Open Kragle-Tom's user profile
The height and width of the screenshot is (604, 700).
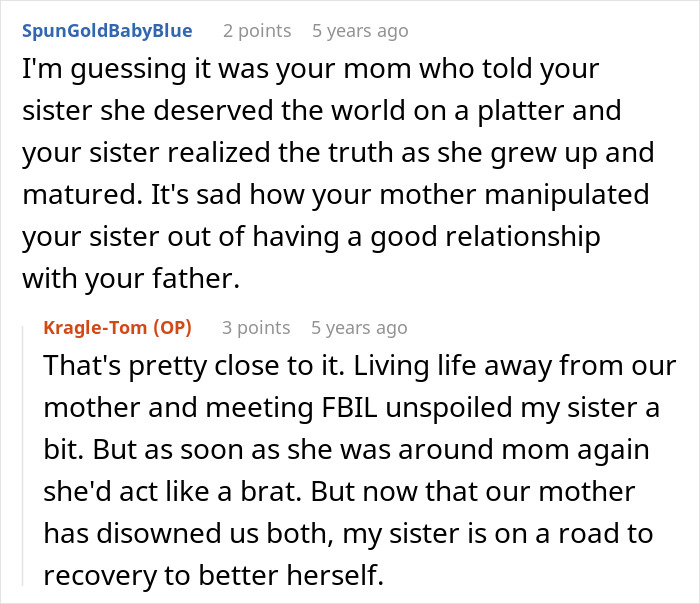point(97,328)
